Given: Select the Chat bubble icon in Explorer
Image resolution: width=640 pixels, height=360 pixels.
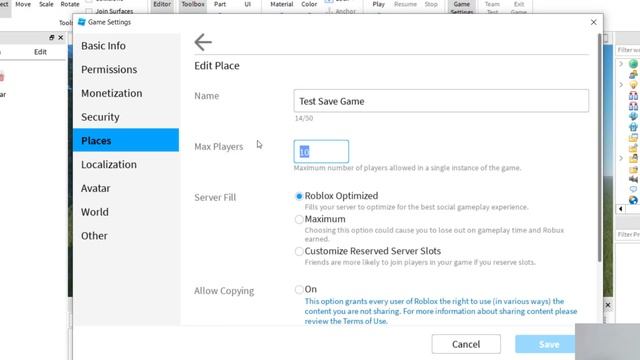Looking at the screenshot, I should pos(633,189).
